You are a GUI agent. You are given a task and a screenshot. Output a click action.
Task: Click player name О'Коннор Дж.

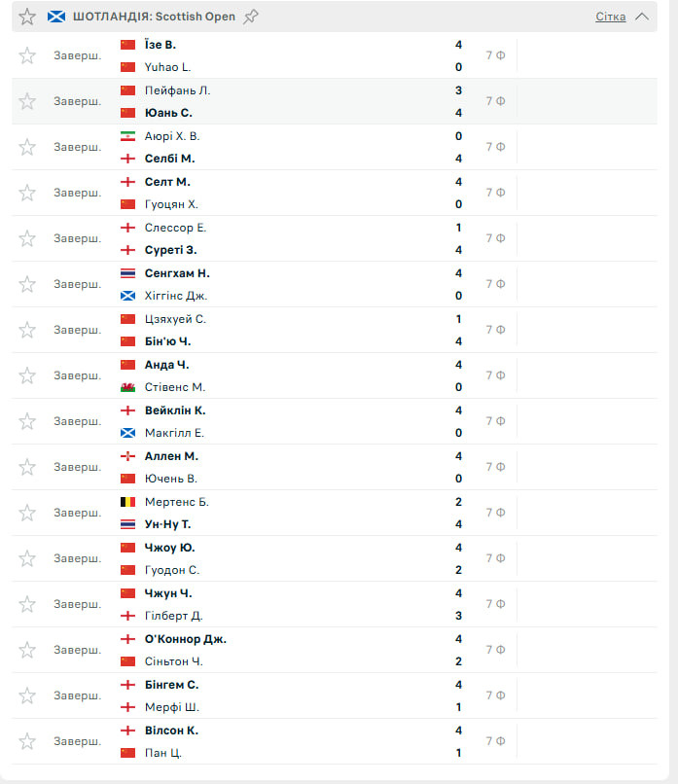[x=186, y=639]
